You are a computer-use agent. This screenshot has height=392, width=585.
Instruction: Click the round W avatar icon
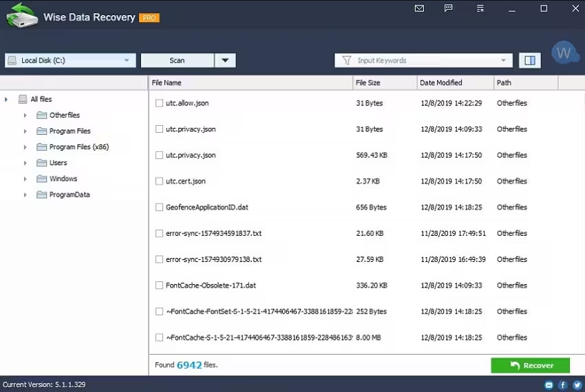564,53
